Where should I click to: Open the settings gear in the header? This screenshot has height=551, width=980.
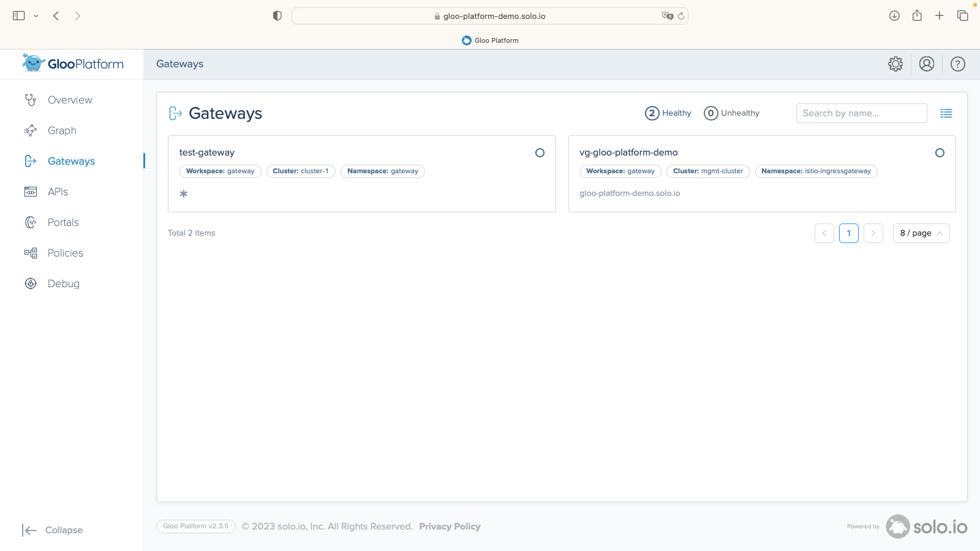(x=895, y=64)
